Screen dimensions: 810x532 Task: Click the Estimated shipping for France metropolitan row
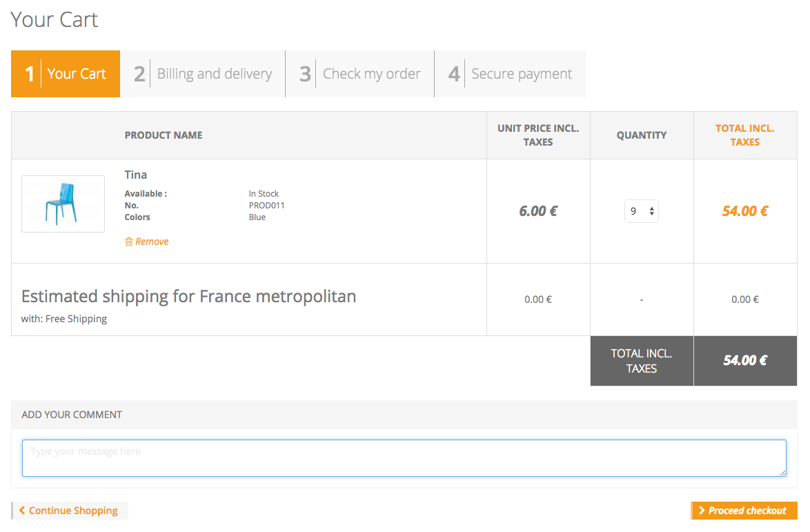(x=188, y=296)
